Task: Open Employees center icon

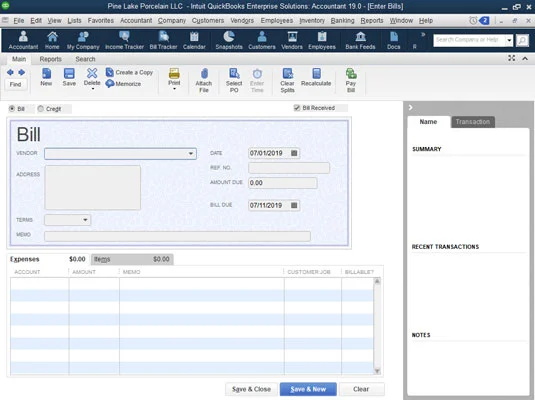Action: (322, 40)
